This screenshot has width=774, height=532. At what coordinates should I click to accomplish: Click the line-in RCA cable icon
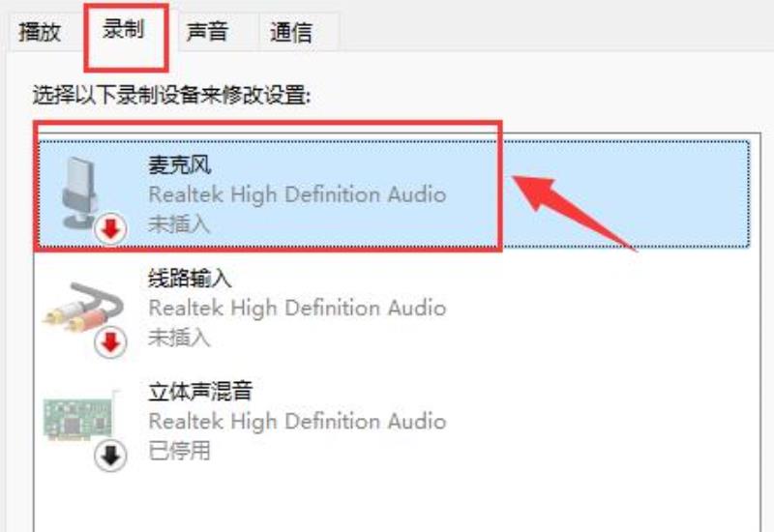point(83,306)
